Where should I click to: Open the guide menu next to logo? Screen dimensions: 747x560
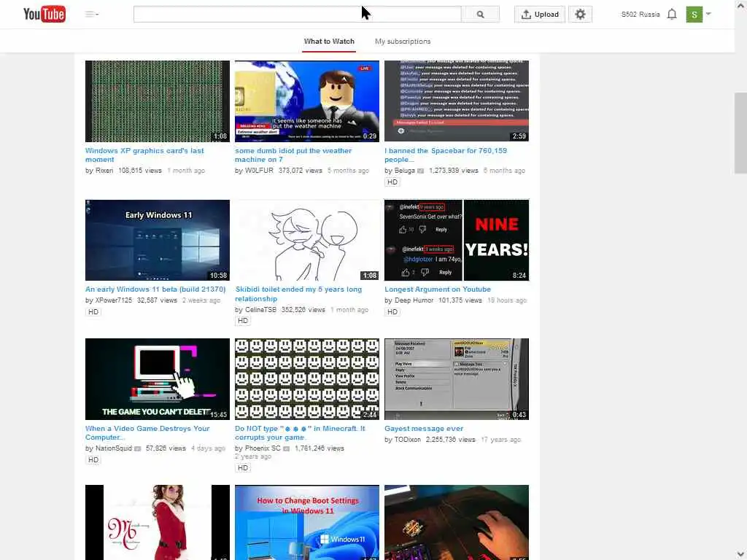92,15
